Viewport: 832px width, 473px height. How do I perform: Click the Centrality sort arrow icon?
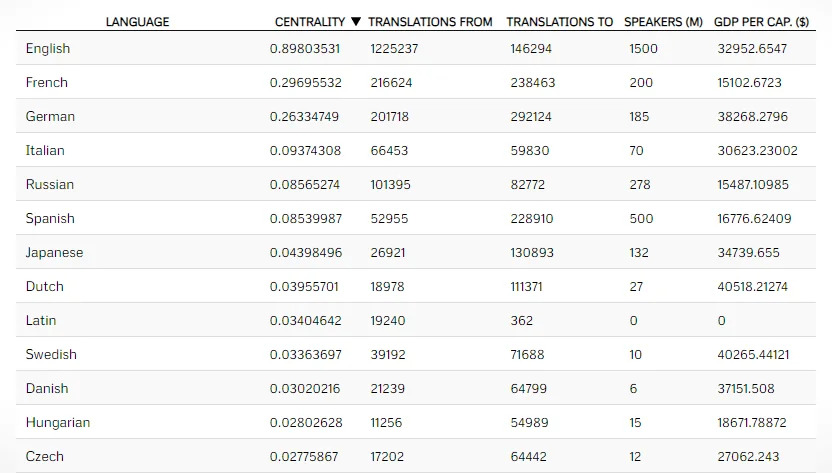click(x=355, y=22)
